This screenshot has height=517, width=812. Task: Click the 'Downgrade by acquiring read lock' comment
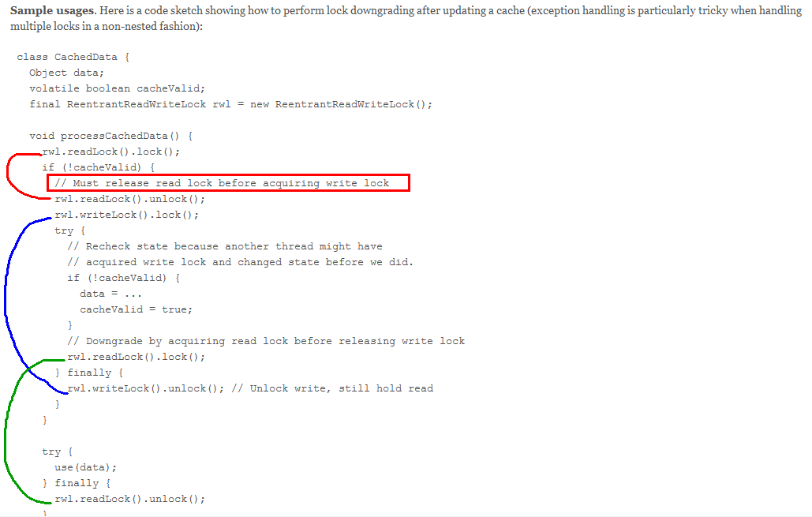266,341
